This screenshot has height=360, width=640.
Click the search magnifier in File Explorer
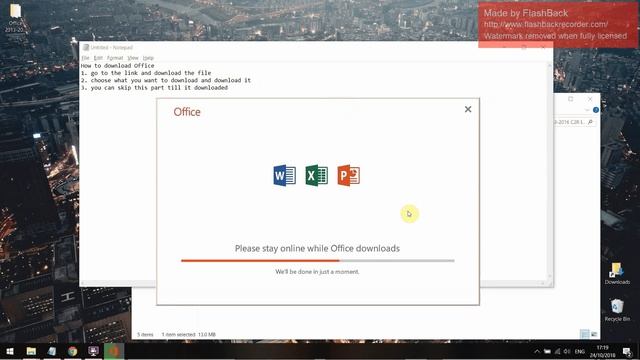point(590,122)
